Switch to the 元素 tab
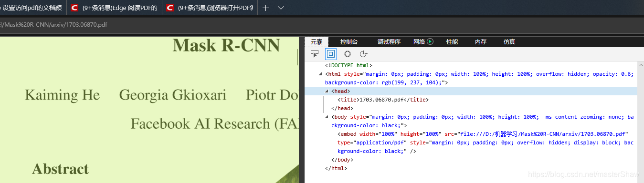Viewport: 644px width, 183px height. (x=317, y=41)
